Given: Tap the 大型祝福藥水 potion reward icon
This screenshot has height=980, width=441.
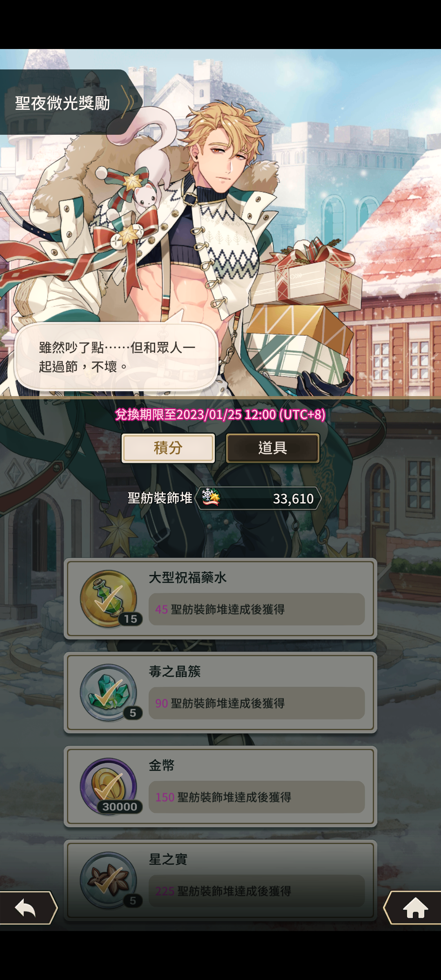Looking at the screenshot, I should pyautogui.click(x=109, y=599).
